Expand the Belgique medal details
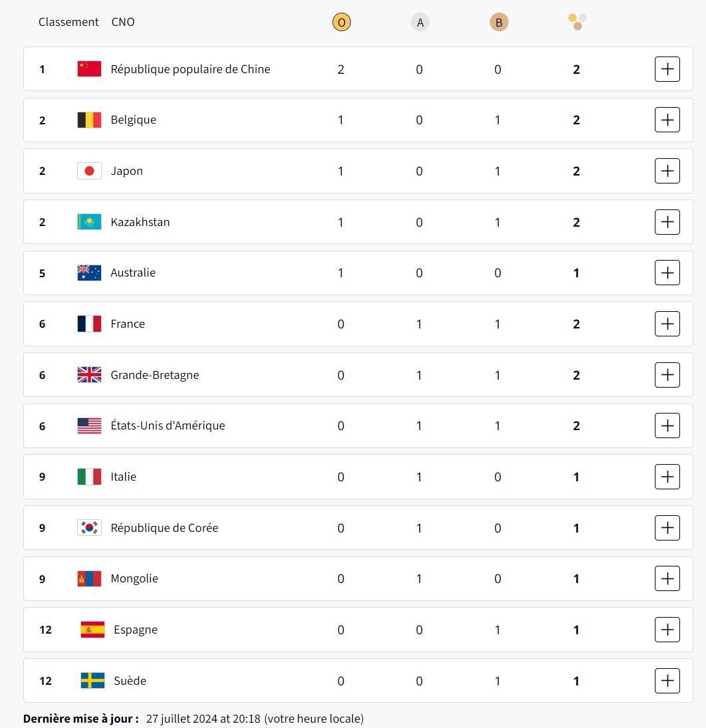 coord(667,120)
